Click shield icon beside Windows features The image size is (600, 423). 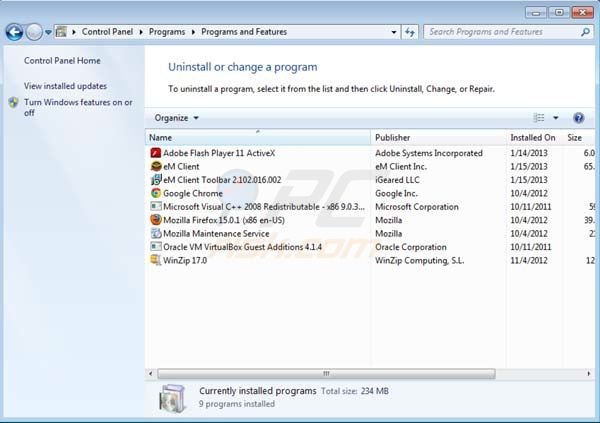pyautogui.click(x=13, y=103)
